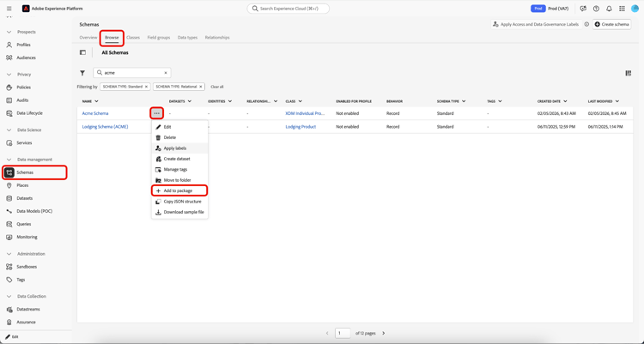644x344 pixels.
Task: Remove the SCHEMA TYPE: Relational filter
Action: tap(201, 87)
